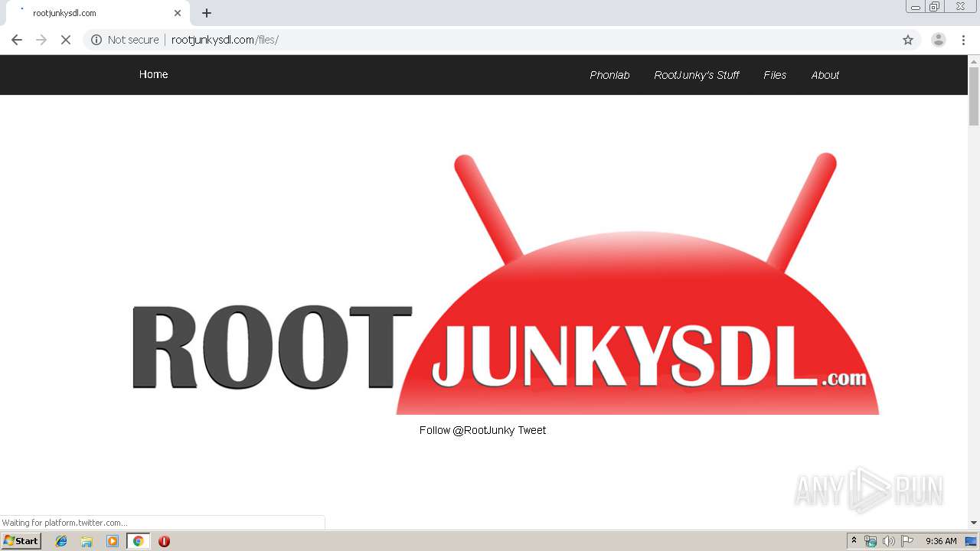Open the Chrome profile avatar menu
This screenshot has width=980, height=551.
(939, 40)
